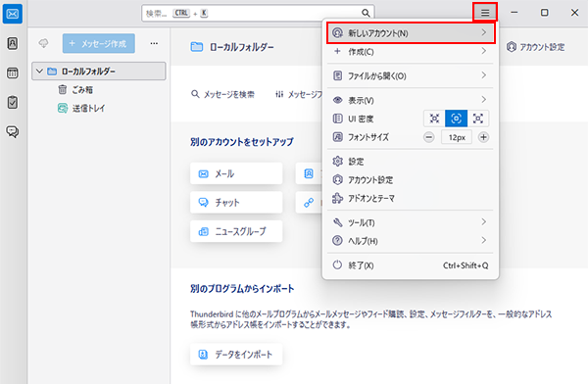Open ツール(T) submenu
This screenshot has height=384, width=588.
411,222
